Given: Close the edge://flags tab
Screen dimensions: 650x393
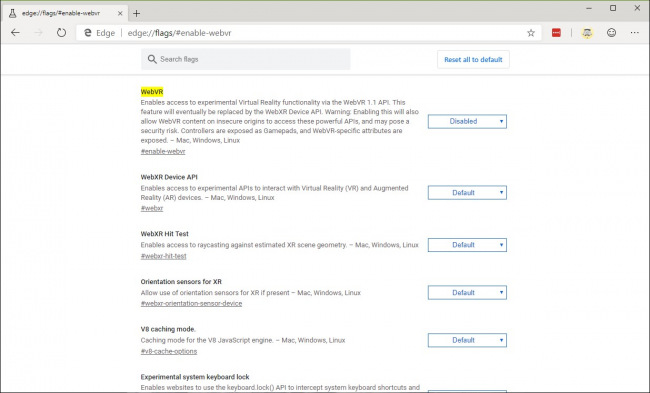Looking at the screenshot, I should 120,13.
